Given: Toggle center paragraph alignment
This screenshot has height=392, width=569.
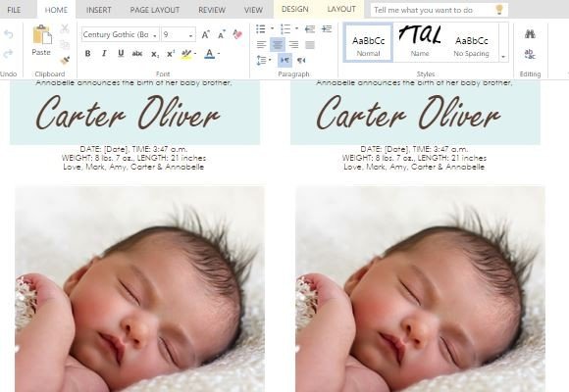Looking at the screenshot, I should (x=278, y=45).
